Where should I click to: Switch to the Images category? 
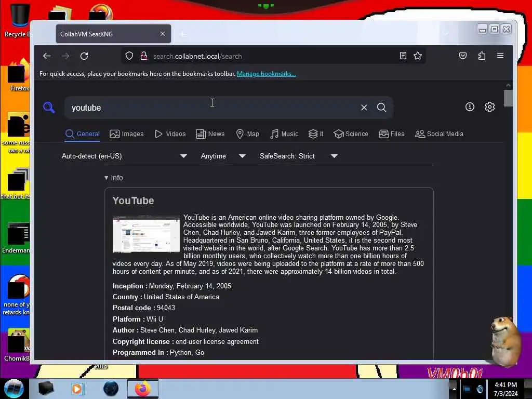click(127, 134)
